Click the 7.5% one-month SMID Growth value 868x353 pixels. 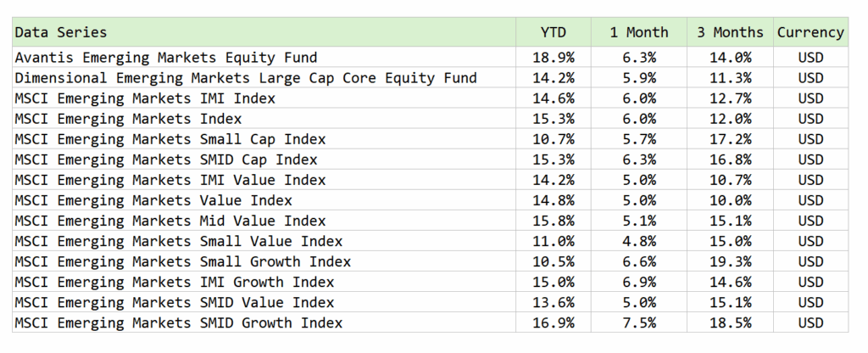639,322
